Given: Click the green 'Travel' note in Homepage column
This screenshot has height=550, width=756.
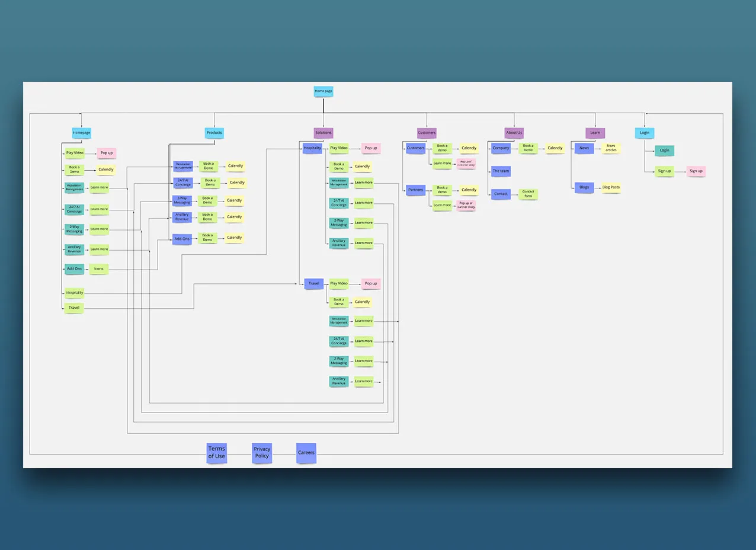Looking at the screenshot, I should click(x=74, y=308).
